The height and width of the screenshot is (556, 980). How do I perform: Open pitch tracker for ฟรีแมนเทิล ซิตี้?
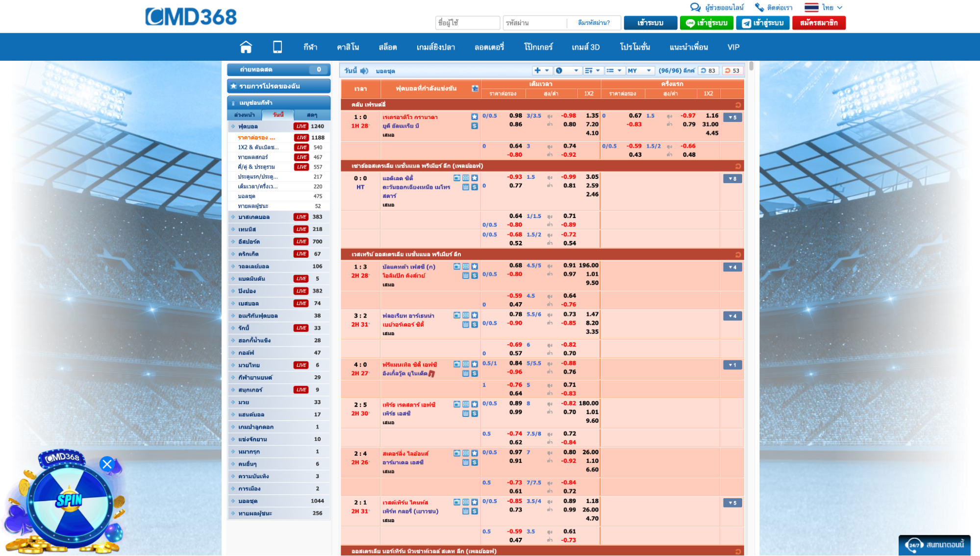pos(466,364)
